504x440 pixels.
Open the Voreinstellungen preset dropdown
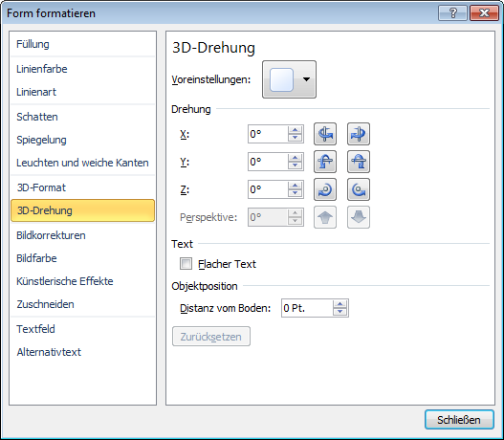tap(289, 79)
